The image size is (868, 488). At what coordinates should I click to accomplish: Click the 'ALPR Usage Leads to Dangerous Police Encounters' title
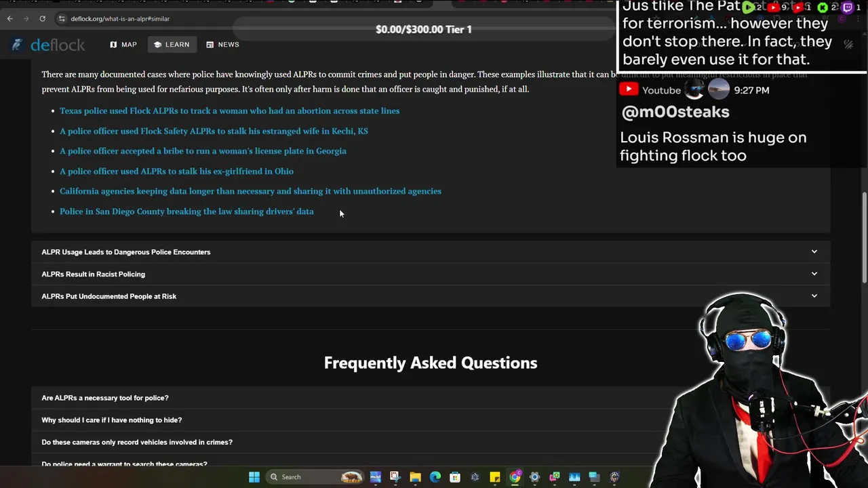(x=126, y=252)
